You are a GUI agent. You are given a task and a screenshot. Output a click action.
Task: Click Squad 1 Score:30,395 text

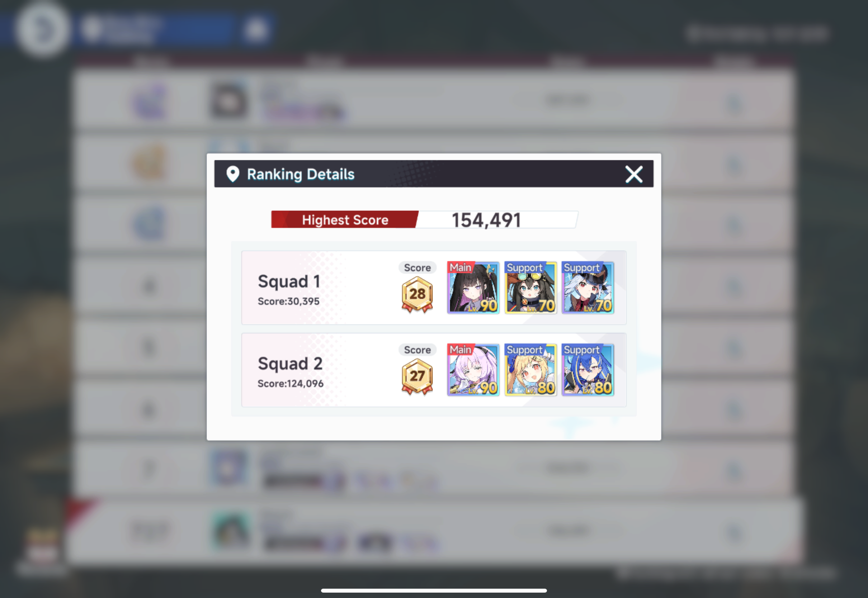[x=289, y=301]
